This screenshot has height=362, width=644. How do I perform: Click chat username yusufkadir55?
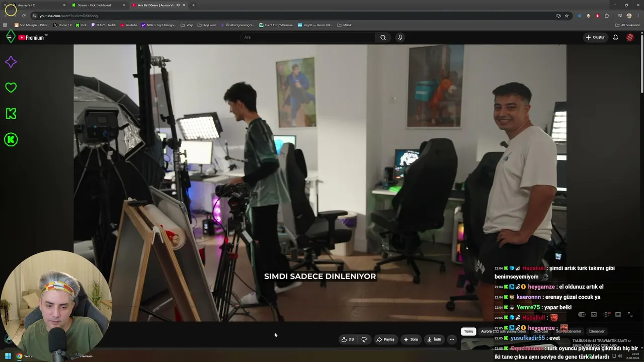point(528,338)
